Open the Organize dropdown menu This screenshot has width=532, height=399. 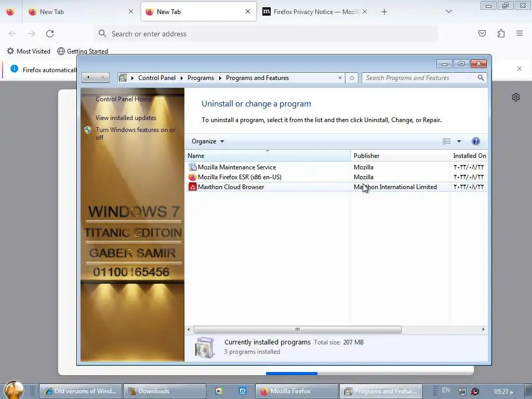click(208, 141)
